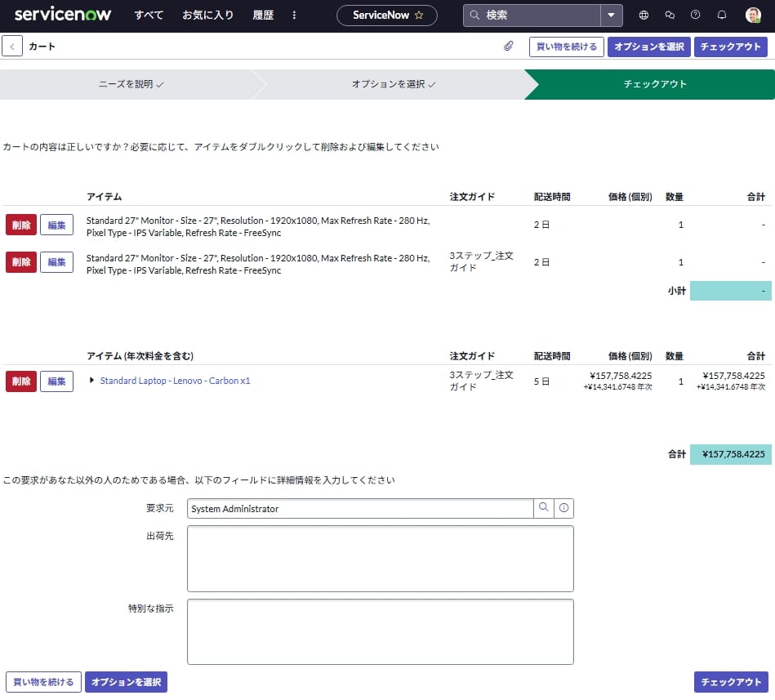Click top チェックアウト button
775x700 pixels.
coord(731,47)
